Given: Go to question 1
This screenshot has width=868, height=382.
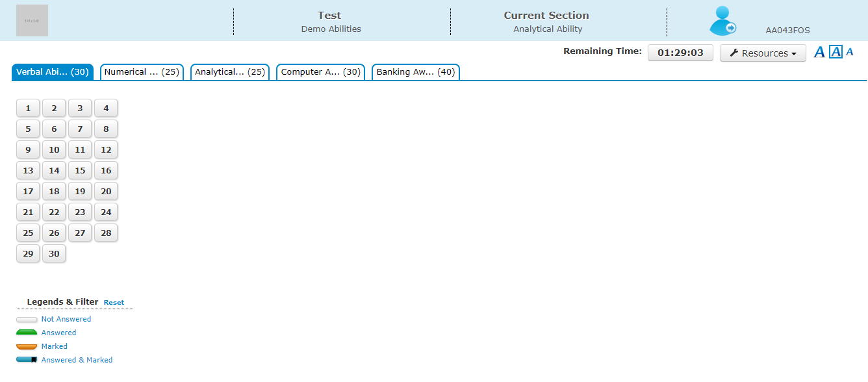Looking at the screenshot, I should pyautogui.click(x=28, y=108).
